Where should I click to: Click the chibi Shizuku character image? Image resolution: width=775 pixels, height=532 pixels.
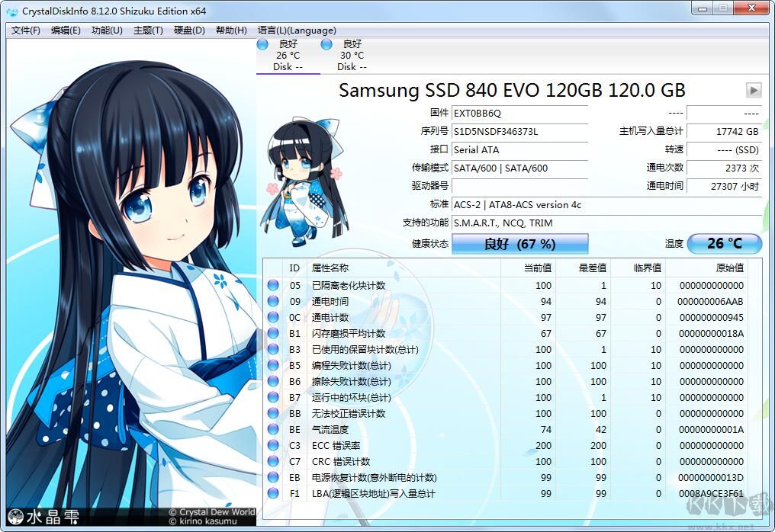[297, 181]
